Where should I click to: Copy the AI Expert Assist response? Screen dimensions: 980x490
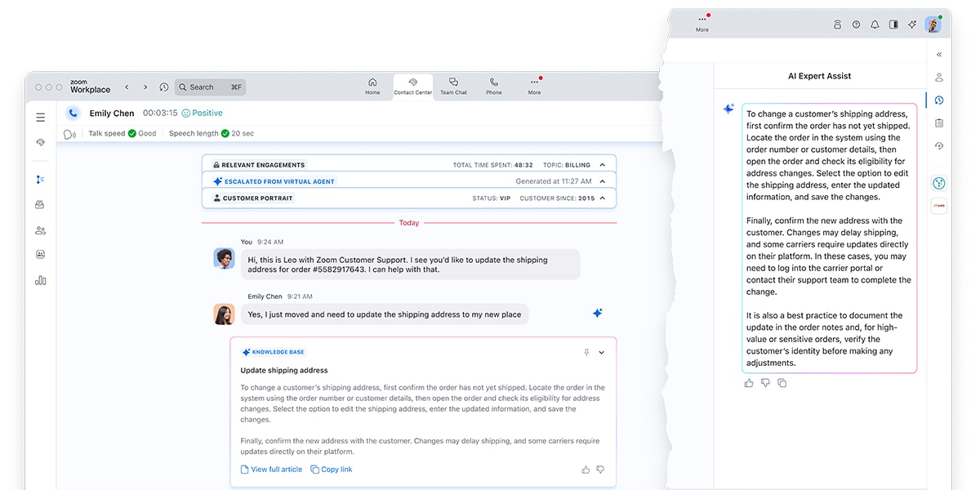[x=782, y=383]
